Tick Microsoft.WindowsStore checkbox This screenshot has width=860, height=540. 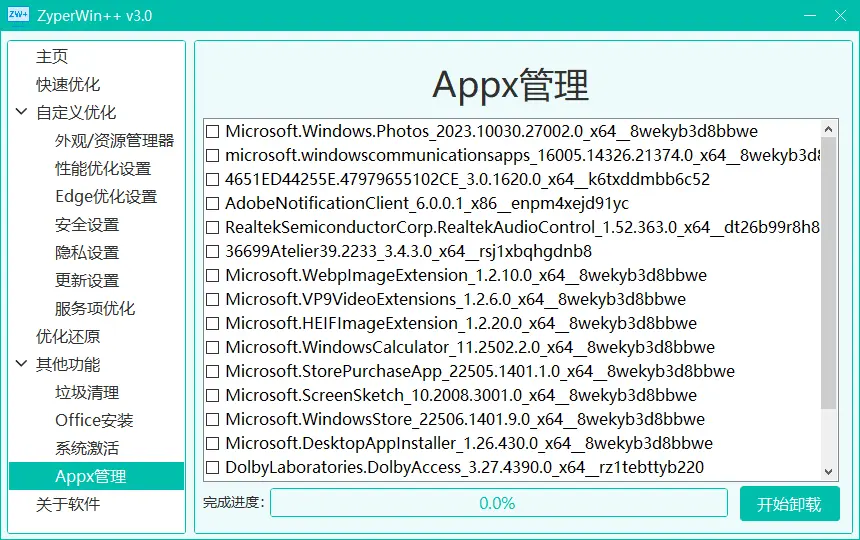coord(212,419)
